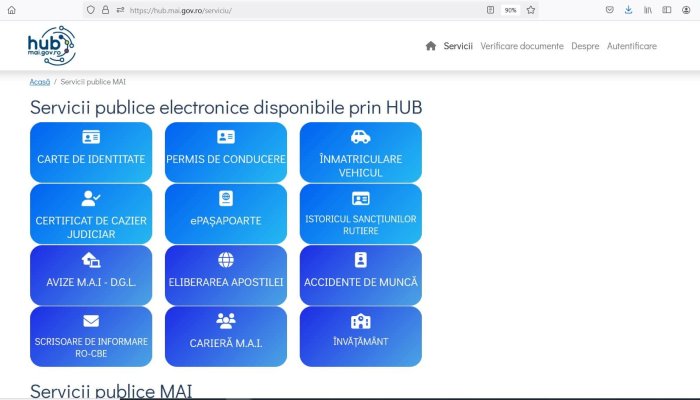Click the Pocket save icon
The image size is (700, 400).
[609, 10]
